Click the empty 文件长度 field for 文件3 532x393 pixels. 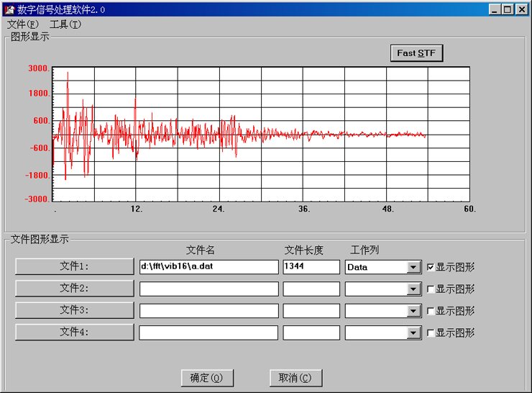(311, 311)
